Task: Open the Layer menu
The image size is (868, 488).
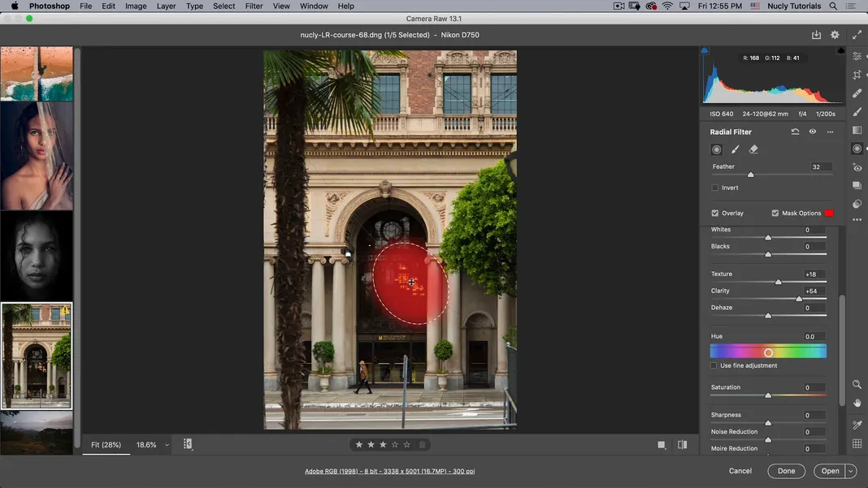Action: [166, 6]
